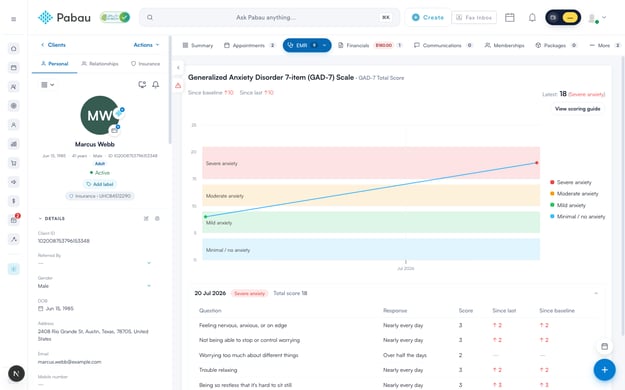Click View scoring guide

(577, 109)
